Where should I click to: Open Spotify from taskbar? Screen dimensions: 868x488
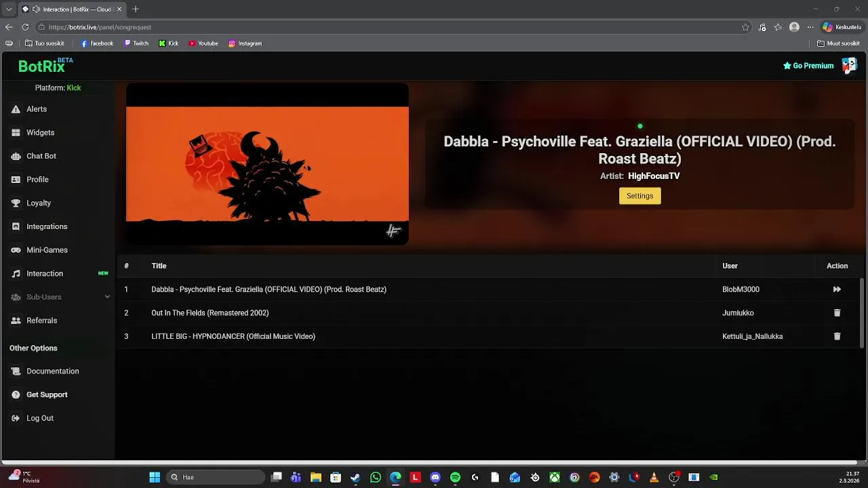455,477
